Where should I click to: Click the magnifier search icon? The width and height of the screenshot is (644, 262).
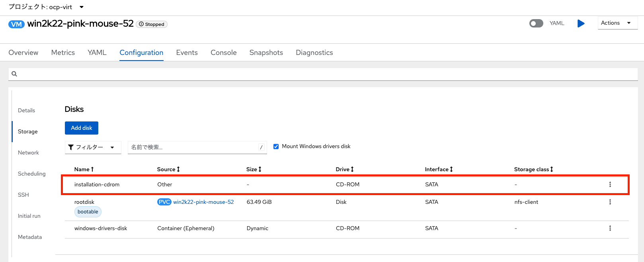click(x=14, y=74)
